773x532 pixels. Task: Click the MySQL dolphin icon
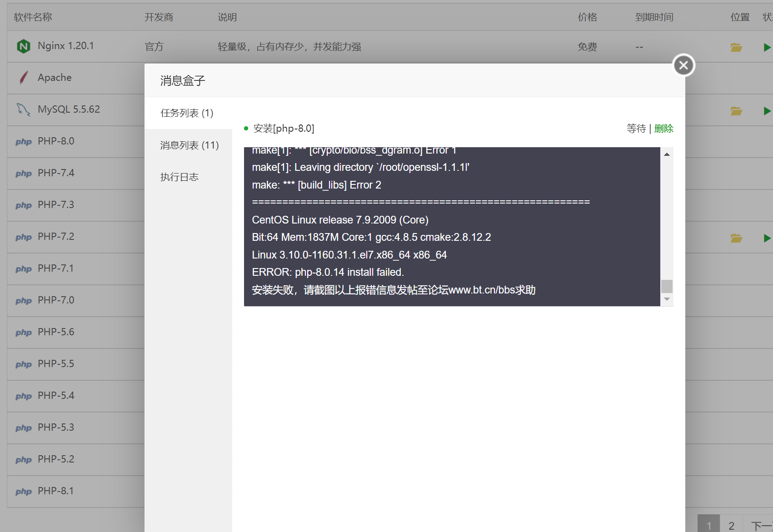tap(24, 109)
